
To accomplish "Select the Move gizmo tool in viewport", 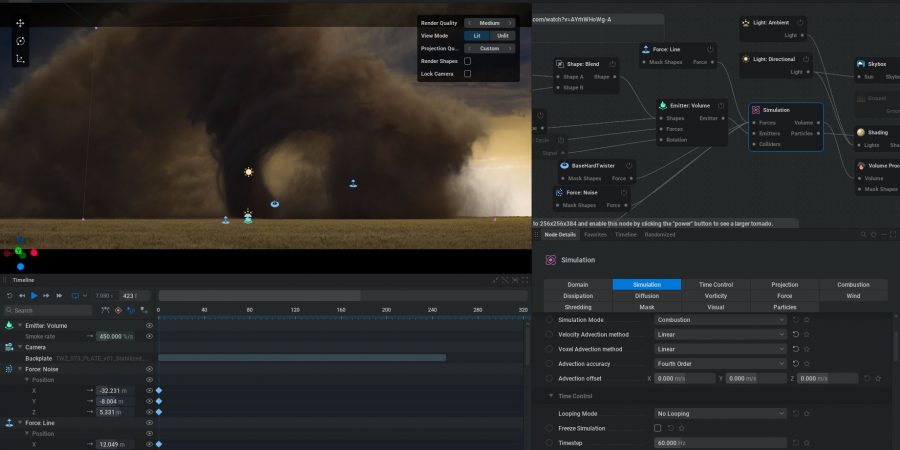I will [x=21, y=23].
